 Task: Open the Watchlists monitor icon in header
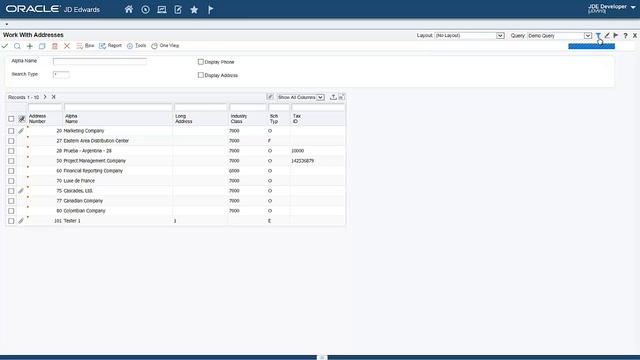tap(162, 9)
